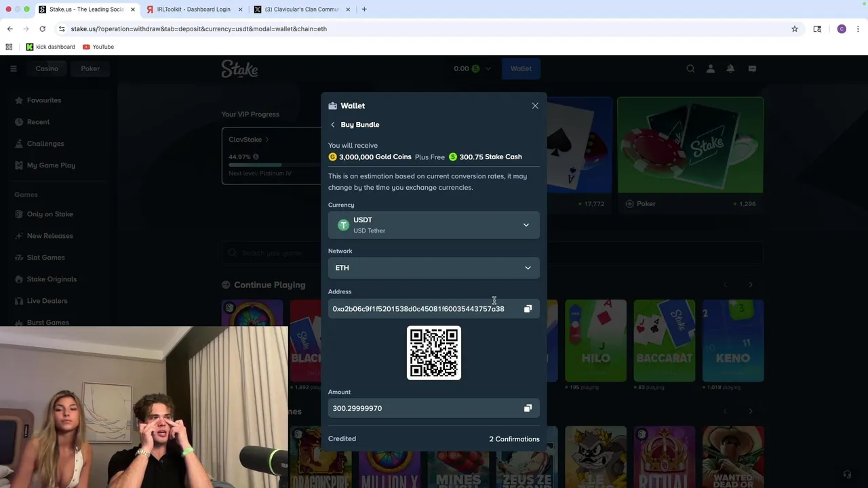Open Burst Games in sidebar

tap(47, 323)
